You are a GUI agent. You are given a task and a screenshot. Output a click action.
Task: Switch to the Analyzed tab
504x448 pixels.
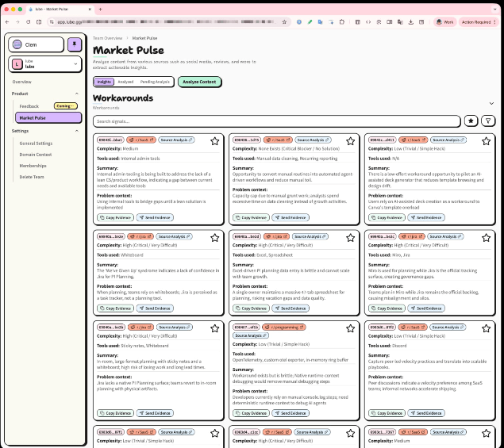coord(125,82)
